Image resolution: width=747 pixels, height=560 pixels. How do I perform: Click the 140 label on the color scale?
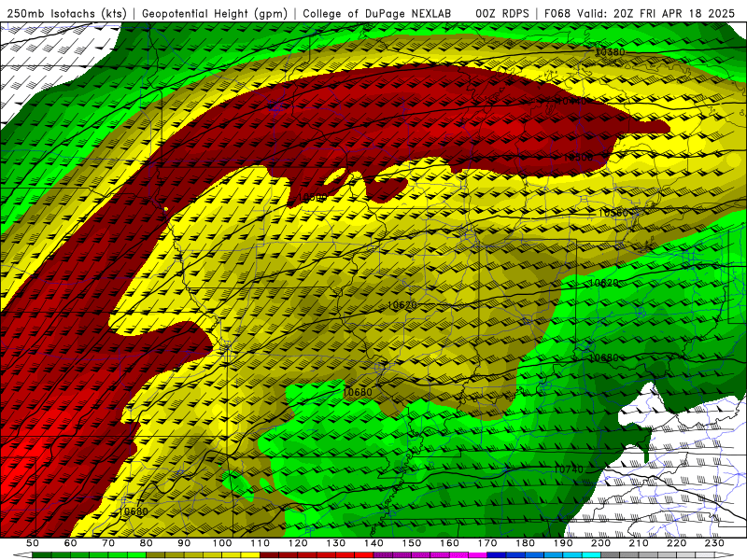pyautogui.click(x=373, y=543)
